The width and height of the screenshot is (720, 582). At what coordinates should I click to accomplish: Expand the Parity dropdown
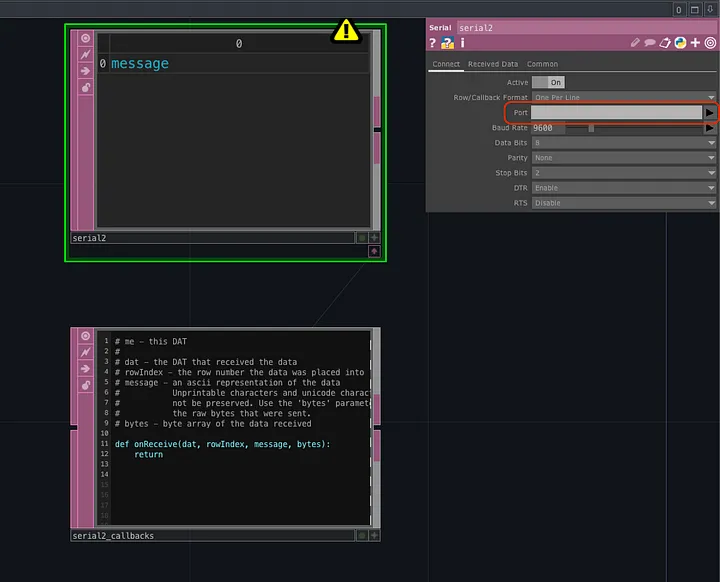624,158
